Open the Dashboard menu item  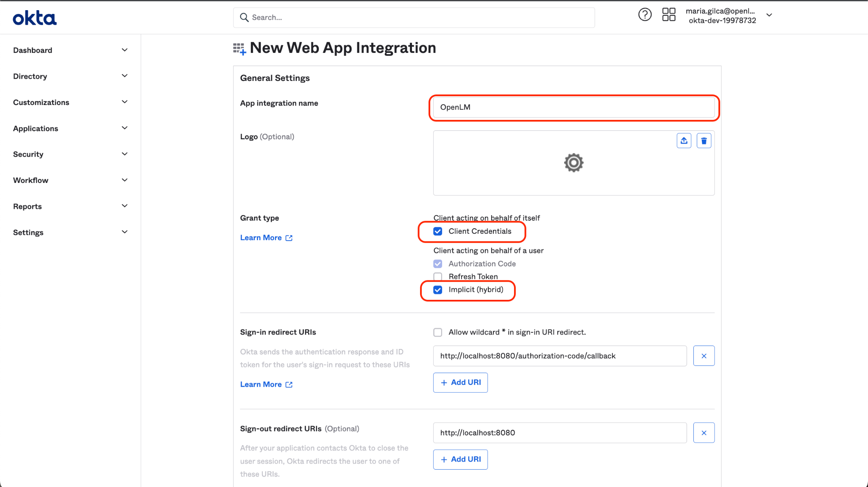(x=33, y=50)
